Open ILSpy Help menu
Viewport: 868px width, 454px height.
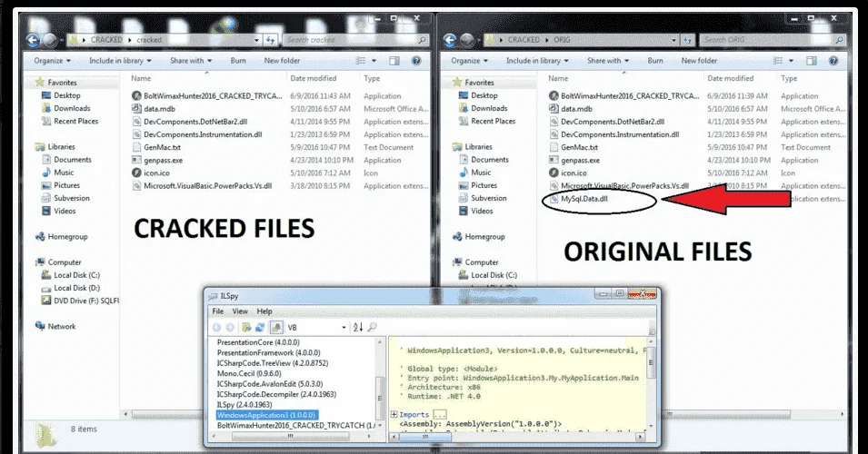[264, 311]
